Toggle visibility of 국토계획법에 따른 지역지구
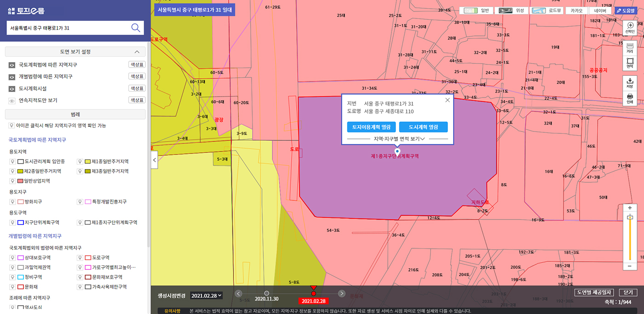644x314 pixels. pyautogui.click(x=12, y=65)
